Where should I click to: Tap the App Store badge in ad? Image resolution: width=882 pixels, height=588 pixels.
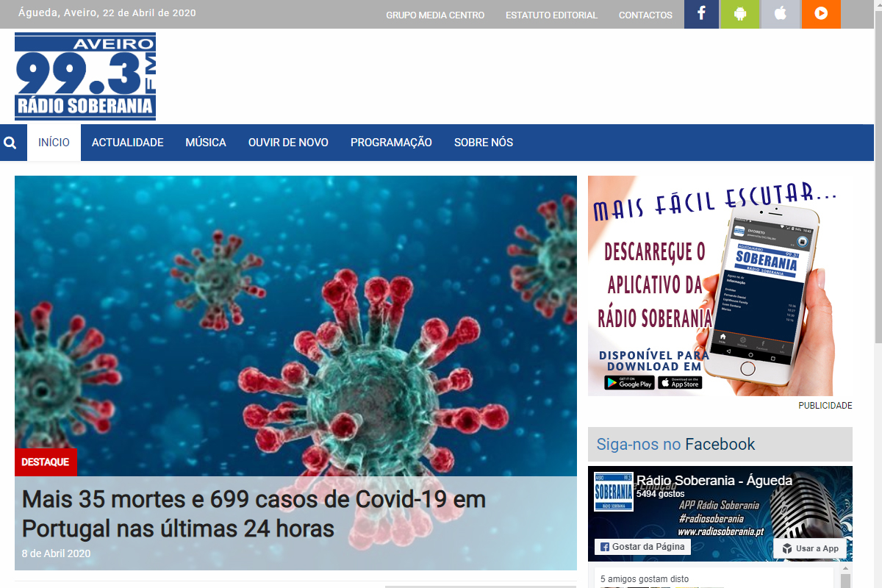[x=680, y=383]
